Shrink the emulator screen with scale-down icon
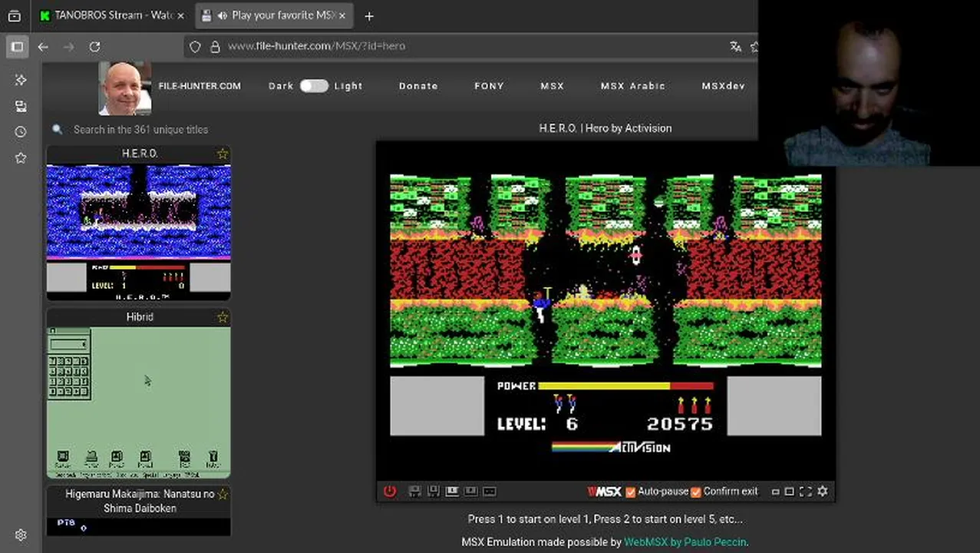980x553 pixels. pos(775,492)
